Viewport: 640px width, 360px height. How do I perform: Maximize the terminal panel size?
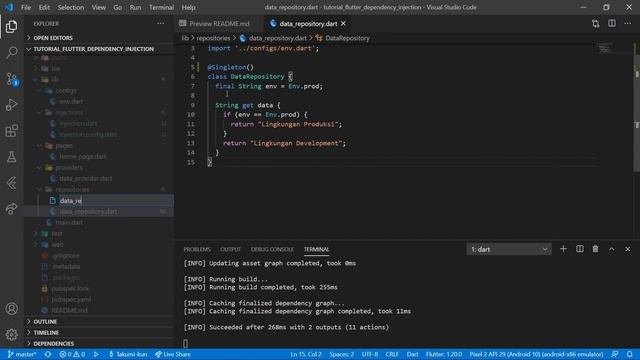612,249
